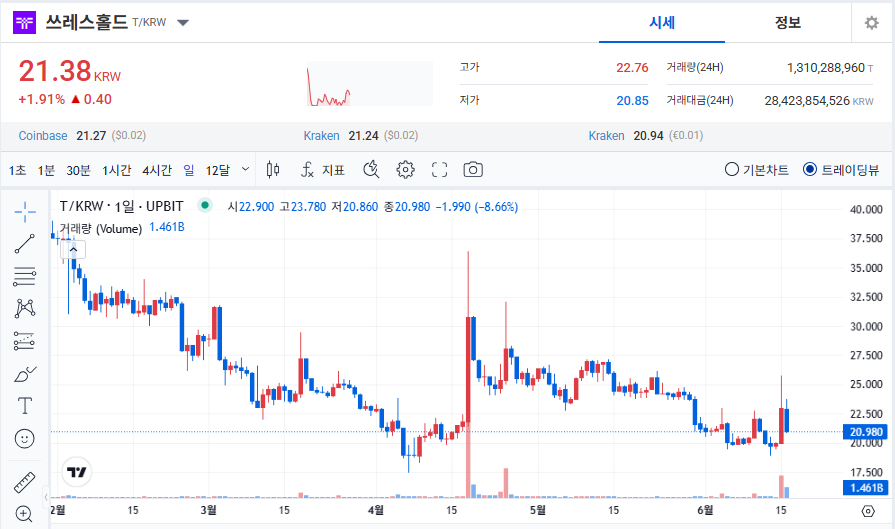895x529 pixels.
Task: Open the chart time axis settings icon
Action: pos(868,511)
